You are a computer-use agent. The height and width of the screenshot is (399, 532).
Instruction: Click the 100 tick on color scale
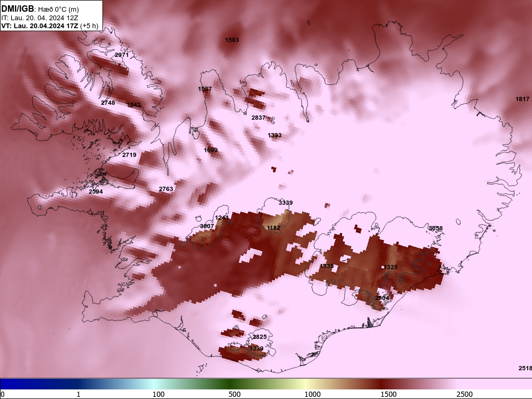pyautogui.click(x=159, y=394)
